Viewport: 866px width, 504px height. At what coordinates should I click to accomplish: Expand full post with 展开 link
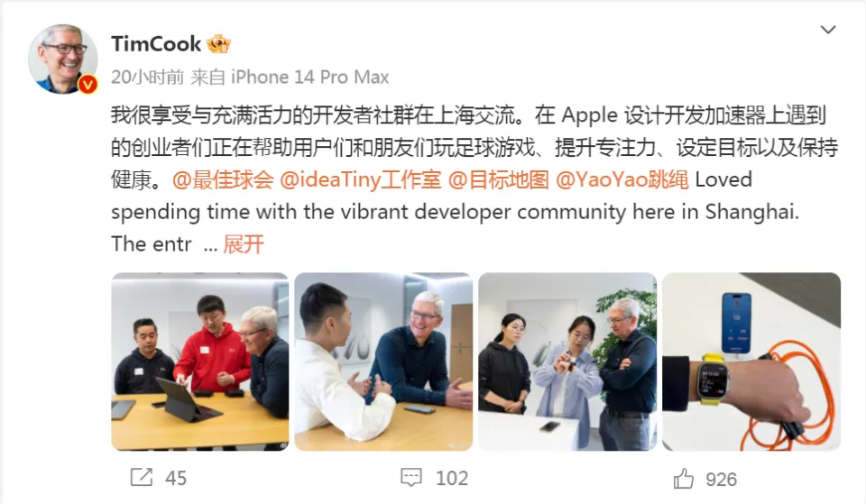click(x=244, y=244)
